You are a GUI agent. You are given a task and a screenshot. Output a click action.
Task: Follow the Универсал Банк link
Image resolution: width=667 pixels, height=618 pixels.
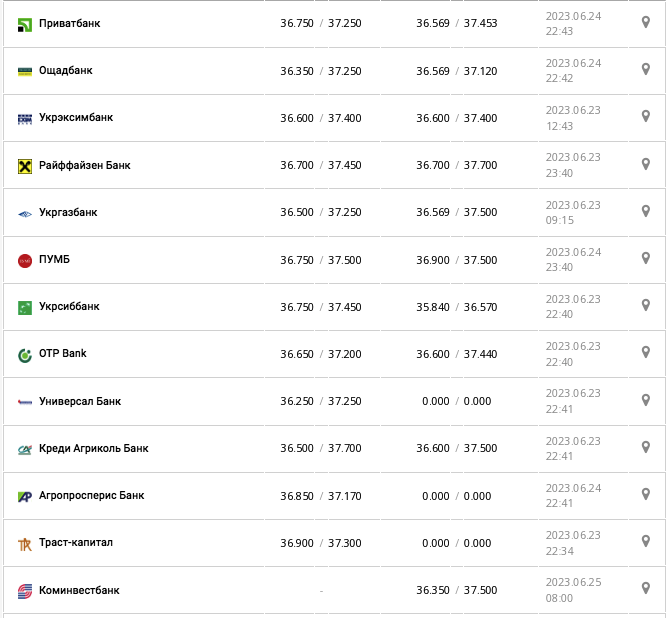tap(80, 402)
